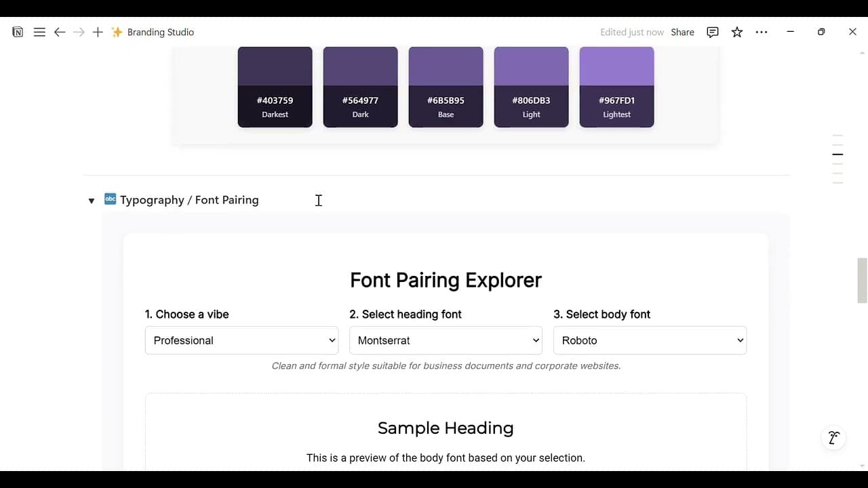Open the ellipsis more-options menu
Screen dimensions: 868x488
pyautogui.click(x=762, y=32)
